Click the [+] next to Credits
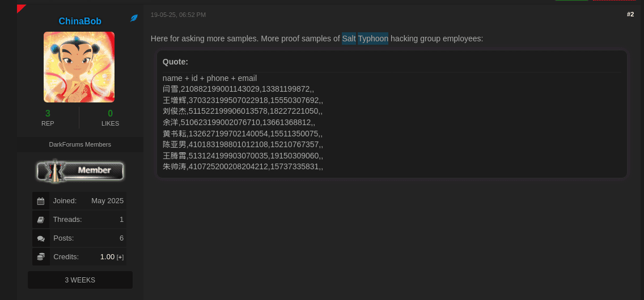This screenshot has width=644, height=300. coord(120,257)
